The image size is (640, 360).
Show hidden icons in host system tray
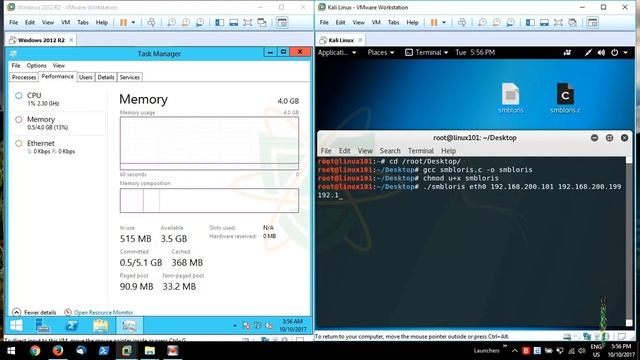[x=515, y=351]
